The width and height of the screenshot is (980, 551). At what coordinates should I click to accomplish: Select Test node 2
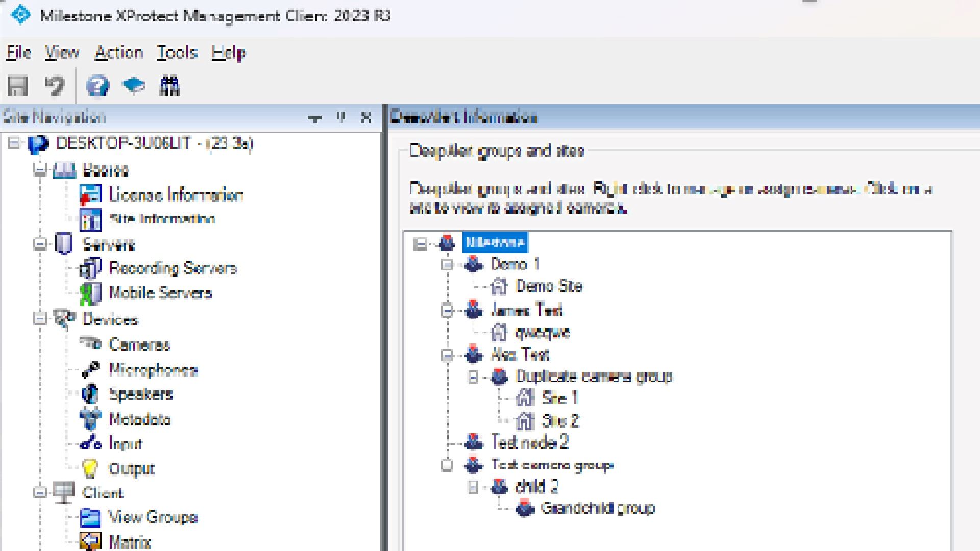pos(529,442)
